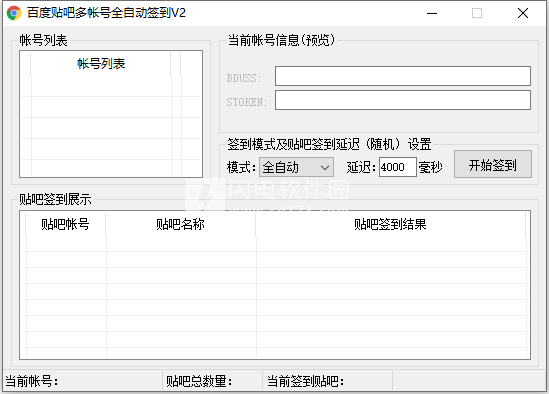Click the 签到模式及贴吧签到延迟 group title
This screenshot has width=549, height=394.
coord(329,144)
